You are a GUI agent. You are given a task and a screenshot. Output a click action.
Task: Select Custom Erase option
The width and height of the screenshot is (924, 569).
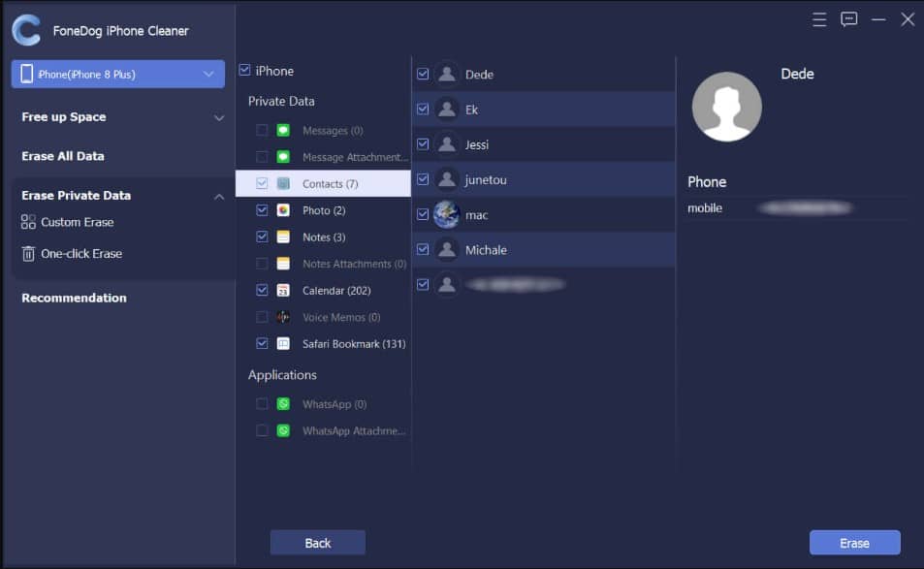pyautogui.click(x=78, y=222)
